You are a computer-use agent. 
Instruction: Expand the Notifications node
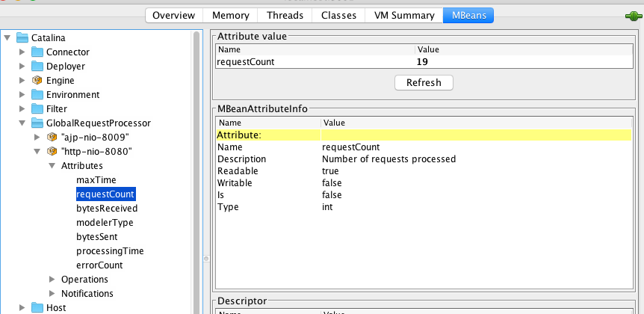(52, 294)
